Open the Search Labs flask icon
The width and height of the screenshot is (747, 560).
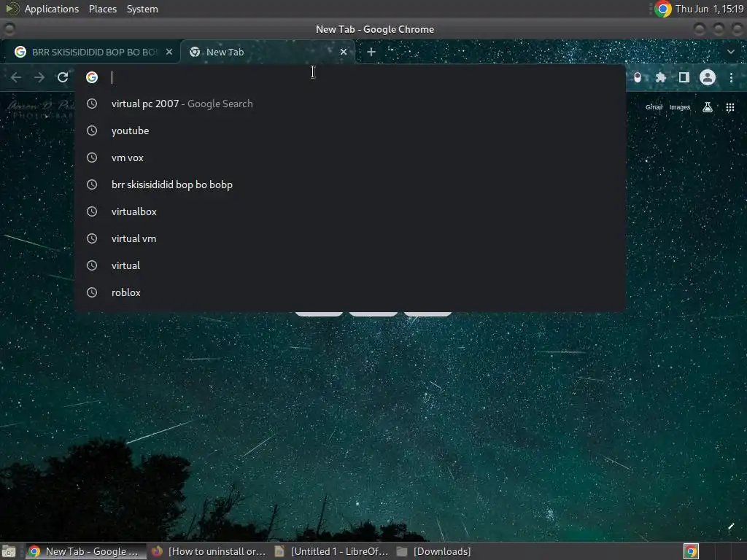coord(708,107)
